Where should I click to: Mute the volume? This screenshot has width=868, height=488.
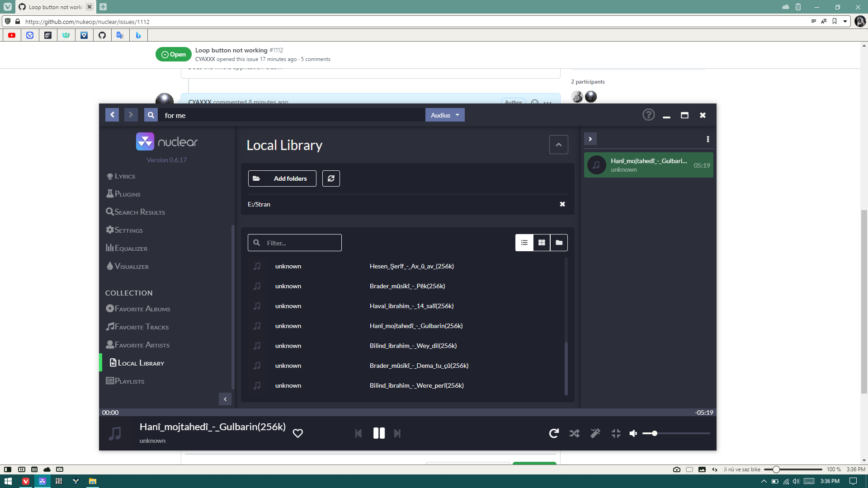[633, 433]
